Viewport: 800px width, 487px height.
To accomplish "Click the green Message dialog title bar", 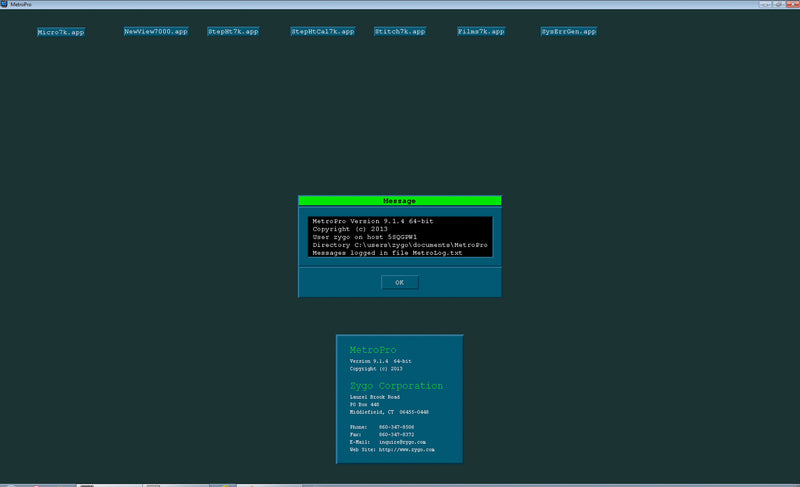I will coord(400,201).
